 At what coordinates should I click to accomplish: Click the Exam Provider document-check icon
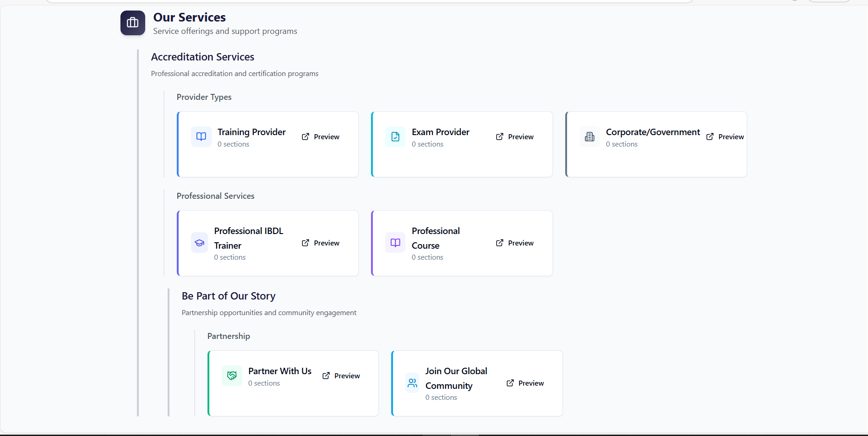pyautogui.click(x=395, y=136)
